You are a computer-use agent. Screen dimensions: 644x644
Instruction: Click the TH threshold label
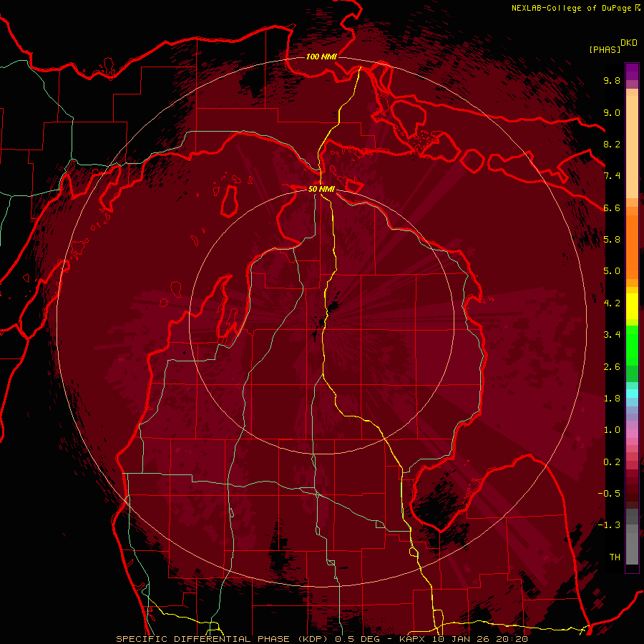point(615,557)
